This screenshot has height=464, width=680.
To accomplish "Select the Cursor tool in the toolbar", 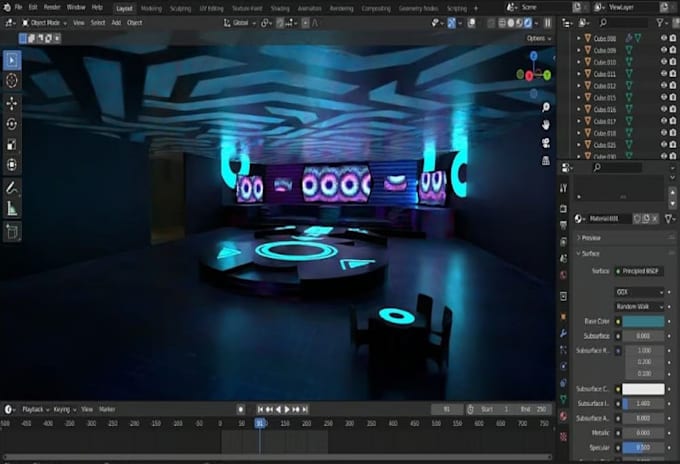I will pos(12,80).
